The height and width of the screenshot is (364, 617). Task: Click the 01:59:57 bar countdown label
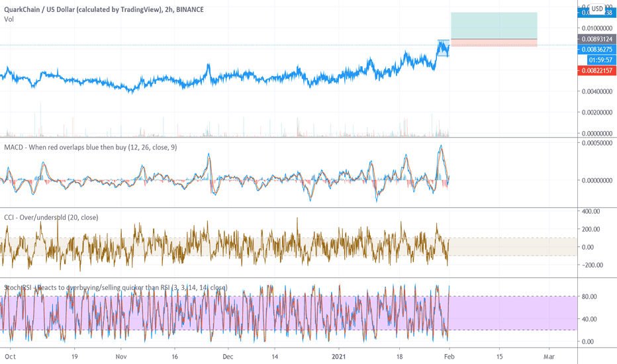[x=602, y=60]
